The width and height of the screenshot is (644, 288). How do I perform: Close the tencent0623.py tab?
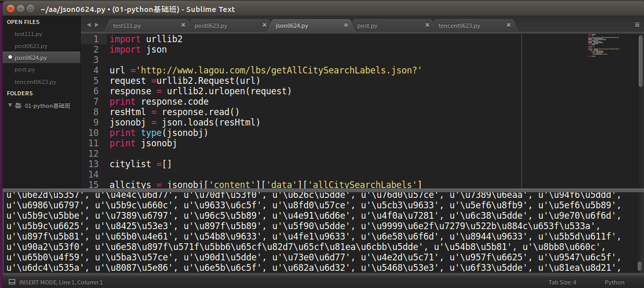click(x=508, y=25)
